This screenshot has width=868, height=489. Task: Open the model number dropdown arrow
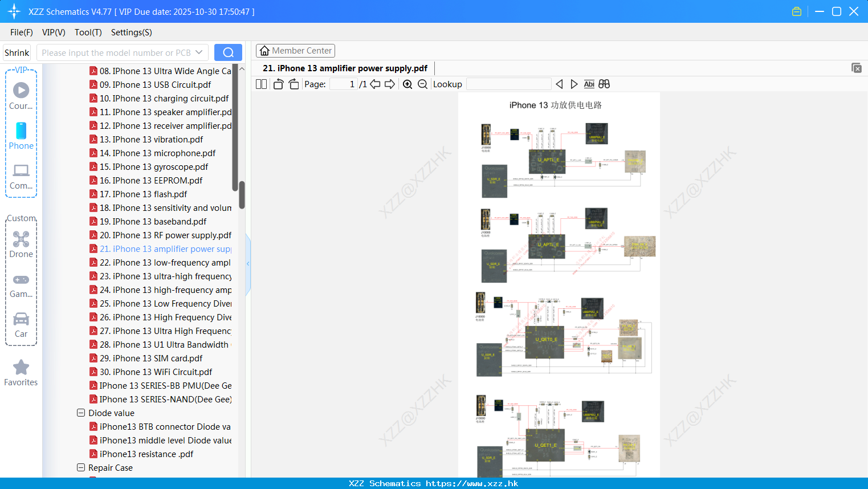pyautogui.click(x=199, y=52)
